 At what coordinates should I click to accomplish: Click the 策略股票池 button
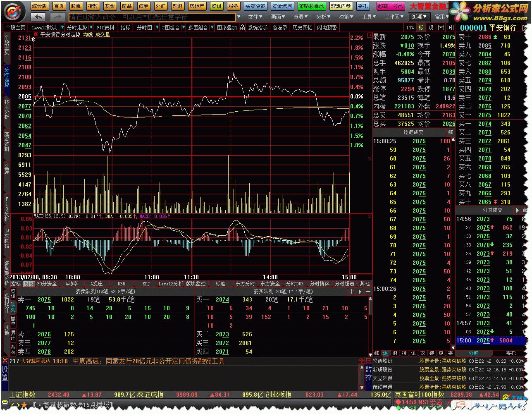click(x=312, y=6)
